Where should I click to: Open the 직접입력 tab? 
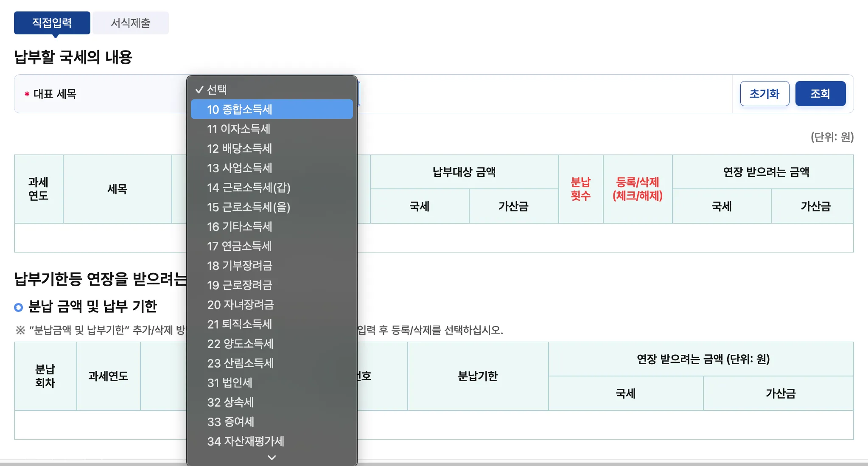tap(52, 22)
